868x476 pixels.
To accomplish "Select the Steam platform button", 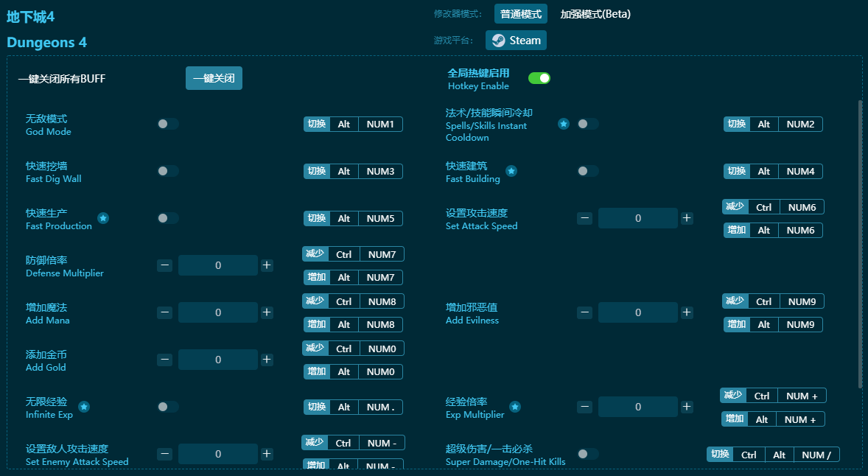I will pyautogui.click(x=516, y=41).
